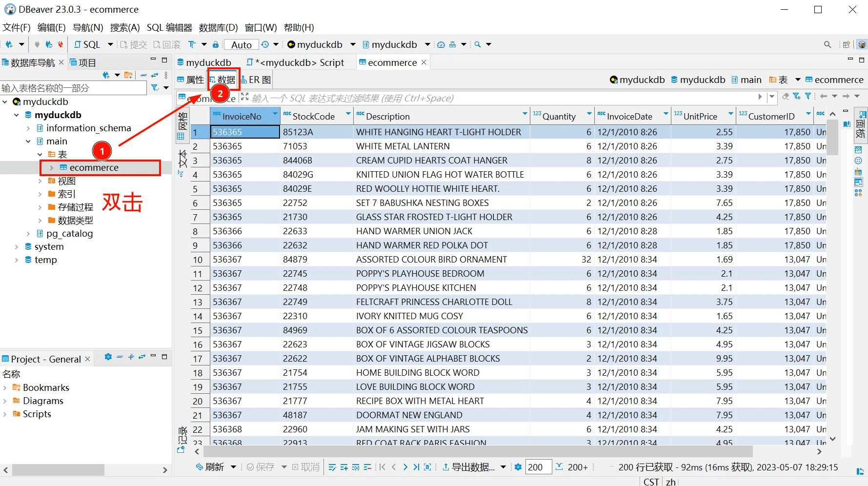The width and height of the screenshot is (868, 486).
Task: Switch to the 项目 tab in navigator panel
Action: pos(83,62)
